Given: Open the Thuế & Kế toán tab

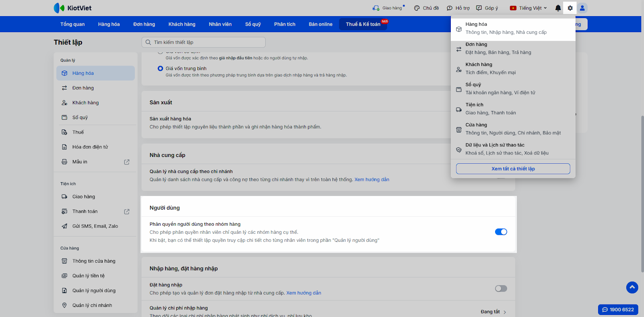Looking at the screenshot, I should coord(363,24).
